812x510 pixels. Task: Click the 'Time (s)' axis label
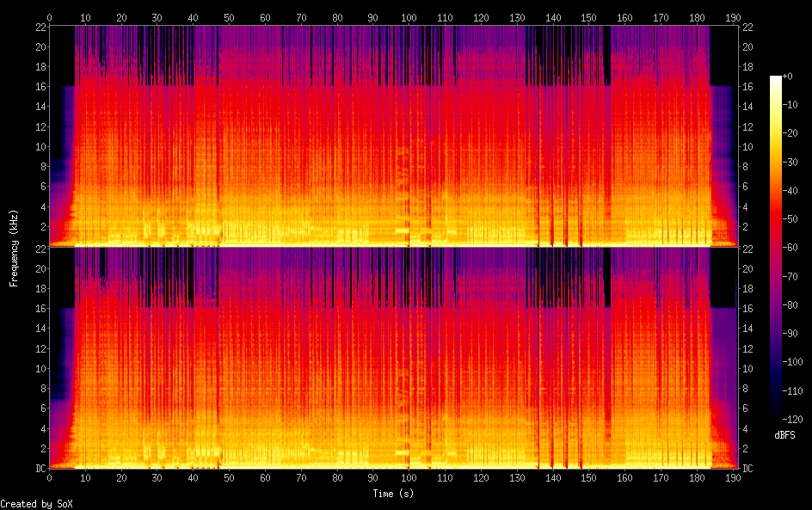coord(393,494)
